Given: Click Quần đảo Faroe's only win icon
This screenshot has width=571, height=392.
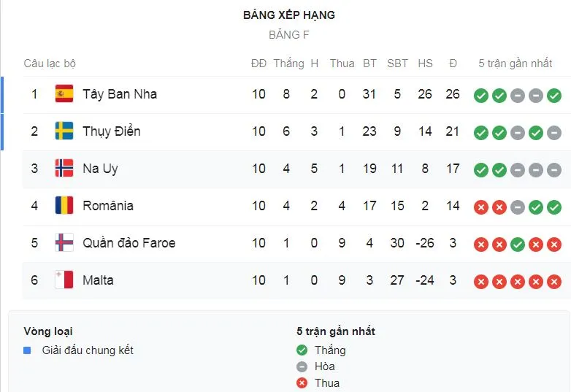Looking at the screenshot, I should (x=518, y=244).
